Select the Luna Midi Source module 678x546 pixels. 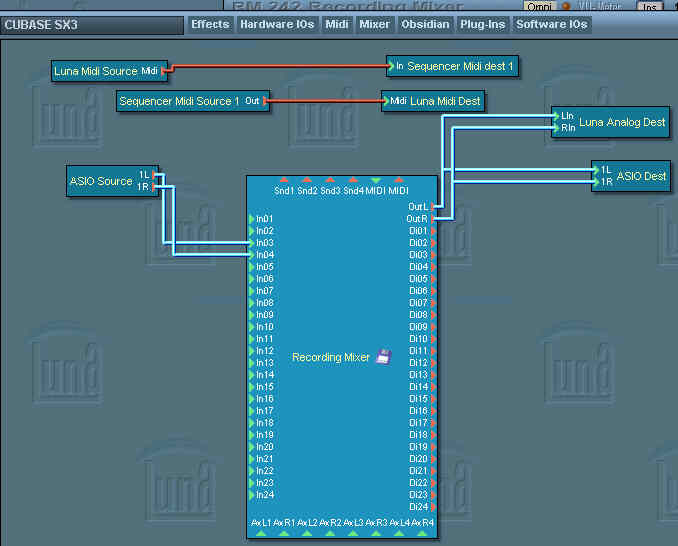pyautogui.click(x=109, y=71)
